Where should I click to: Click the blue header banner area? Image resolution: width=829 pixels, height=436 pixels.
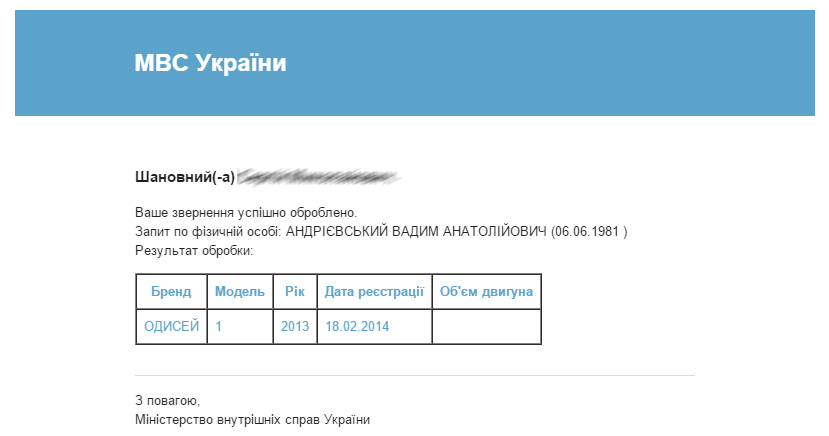click(414, 63)
